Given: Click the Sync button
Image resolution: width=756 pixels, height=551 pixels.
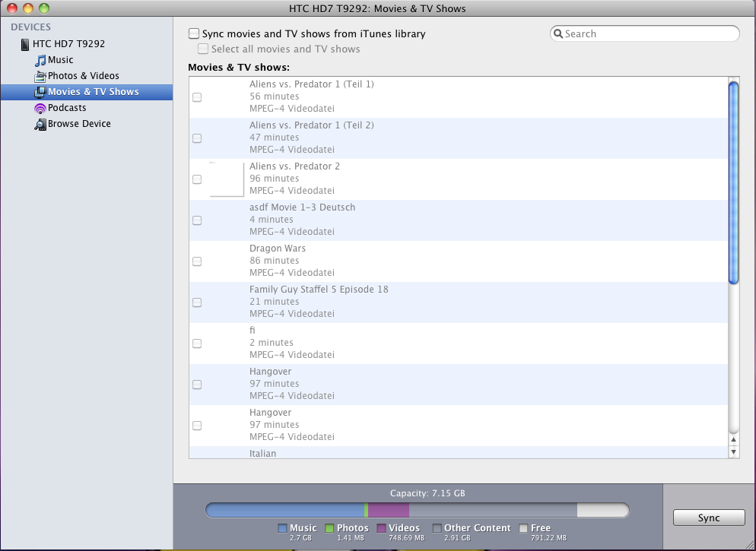Looking at the screenshot, I should (709, 518).
